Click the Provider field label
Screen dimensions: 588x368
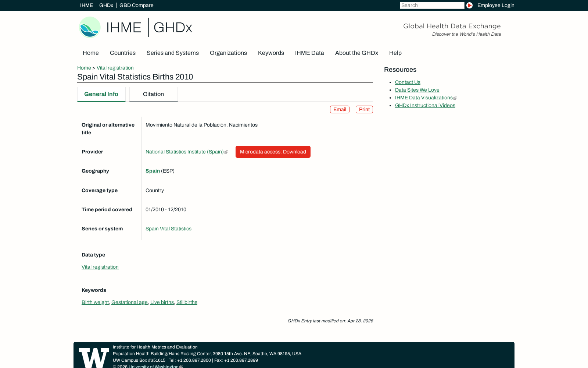[x=92, y=152]
